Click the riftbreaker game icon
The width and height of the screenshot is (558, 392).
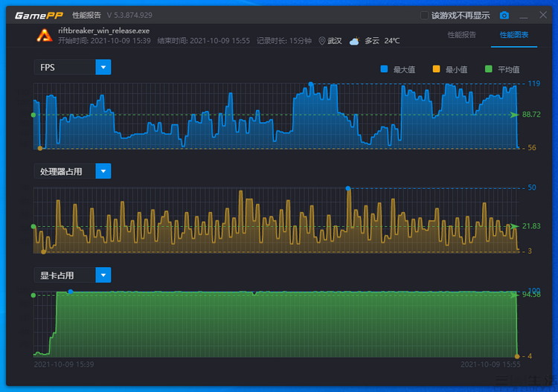[x=44, y=35]
